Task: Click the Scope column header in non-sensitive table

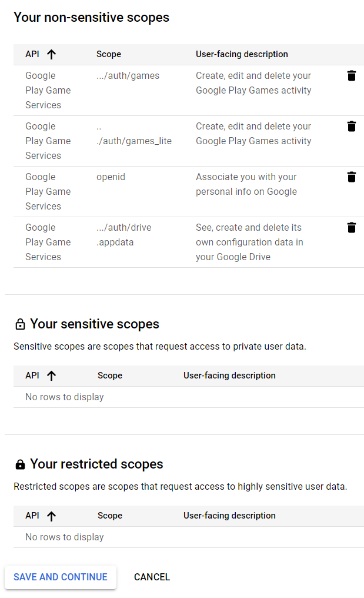Action: pyautogui.click(x=109, y=54)
